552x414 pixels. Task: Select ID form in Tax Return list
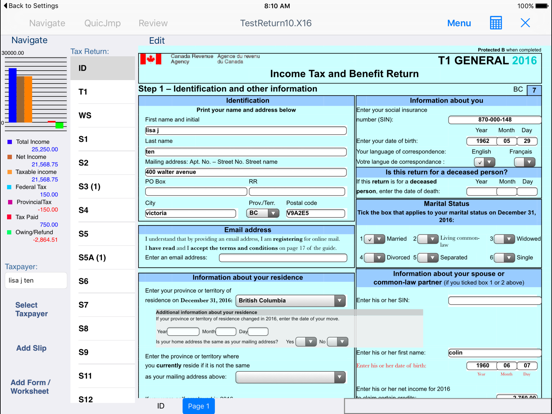coord(102,68)
